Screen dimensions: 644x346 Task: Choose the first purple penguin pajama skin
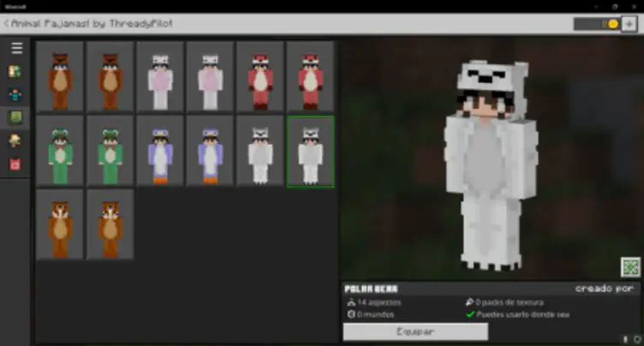[x=160, y=152]
